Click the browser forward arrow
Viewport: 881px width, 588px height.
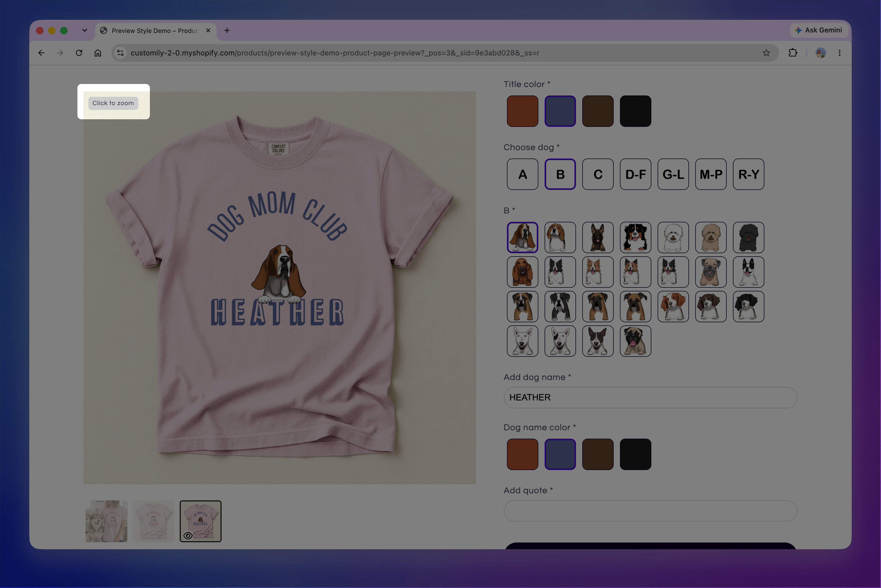tap(60, 53)
